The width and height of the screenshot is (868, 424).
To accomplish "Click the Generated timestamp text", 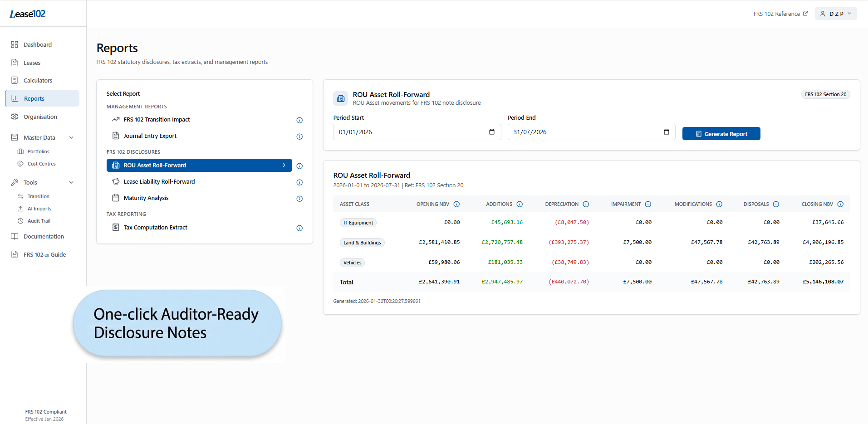I will pyautogui.click(x=377, y=301).
